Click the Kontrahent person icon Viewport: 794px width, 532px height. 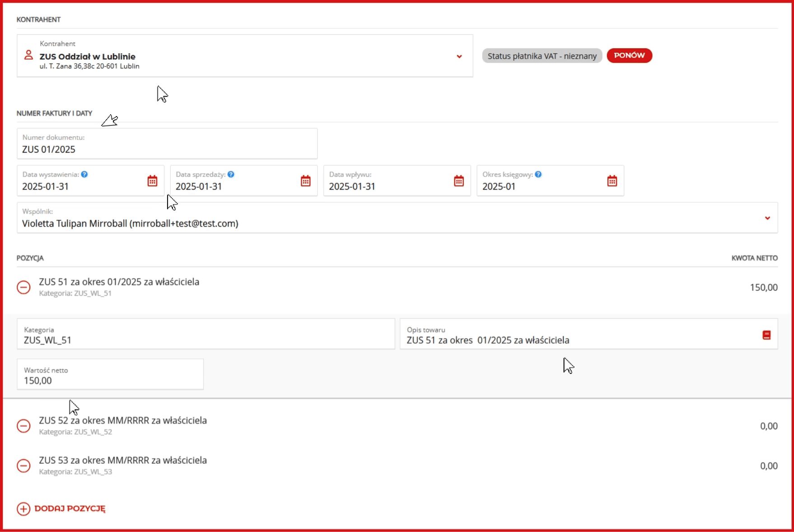(28, 55)
